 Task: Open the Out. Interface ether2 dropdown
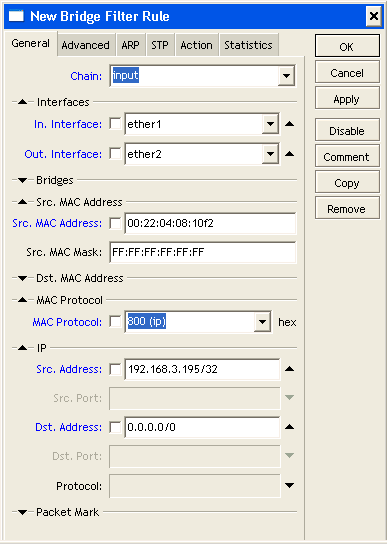point(270,154)
